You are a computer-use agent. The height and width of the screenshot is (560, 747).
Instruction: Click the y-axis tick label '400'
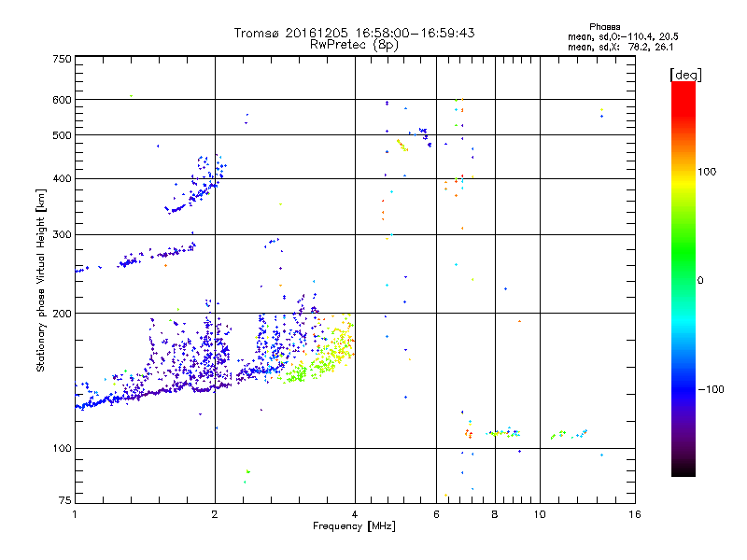point(62,178)
